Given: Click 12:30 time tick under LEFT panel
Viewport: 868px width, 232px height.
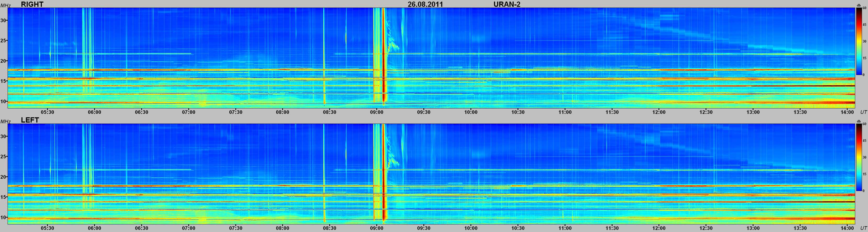Looking at the screenshot, I should coord(706,228).
